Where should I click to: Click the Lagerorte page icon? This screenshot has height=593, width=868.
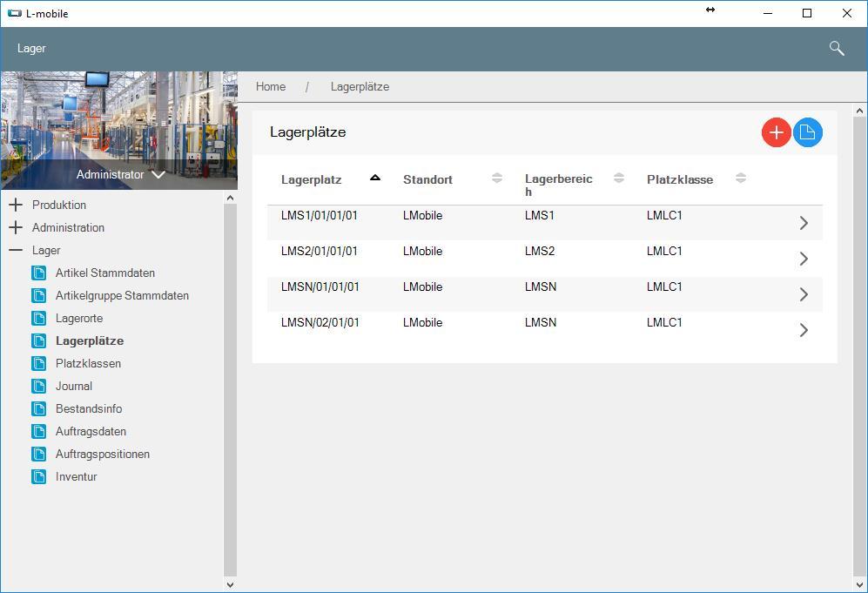tap(39, 319)
